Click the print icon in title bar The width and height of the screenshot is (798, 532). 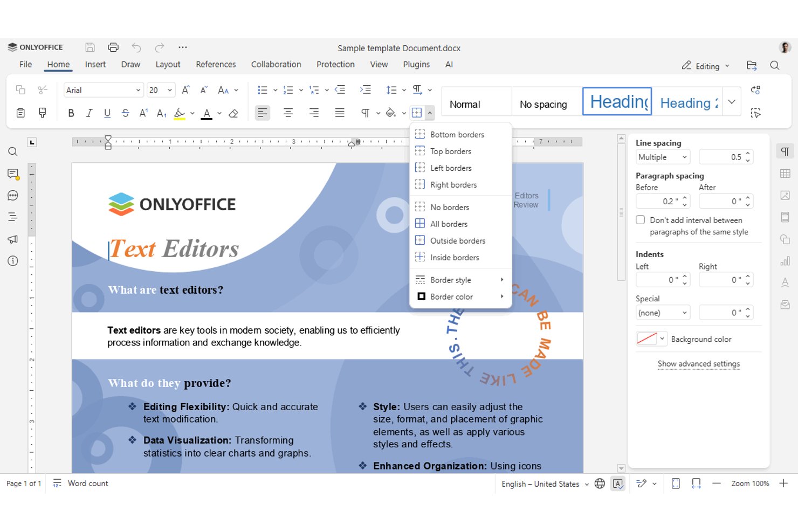pyautogui.click(x=113, y=47)
